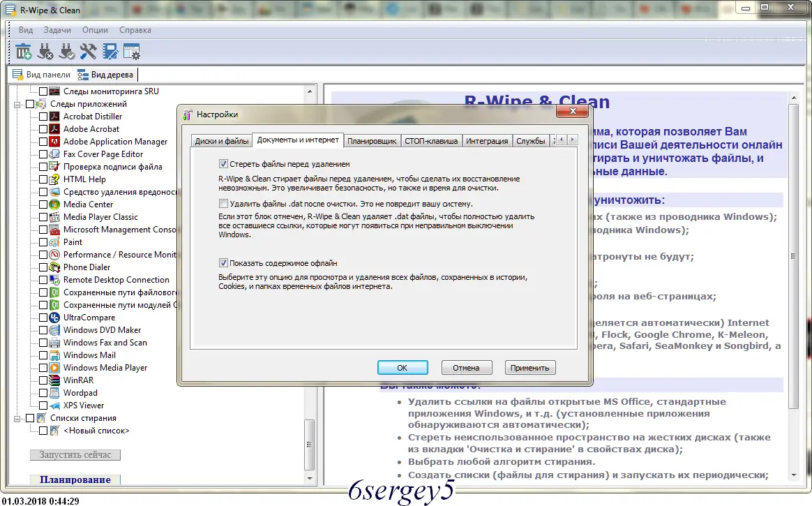Click the Windows Mail icon
812x506 pixels.
54,355
